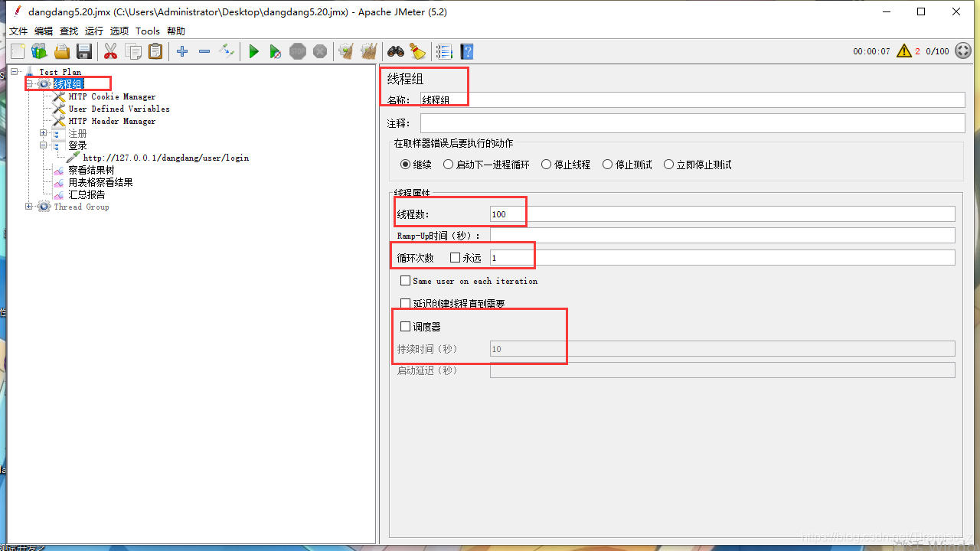Click the Toggle enable/disable icon
Screen dimensions: 980x551
click(227, 51)
